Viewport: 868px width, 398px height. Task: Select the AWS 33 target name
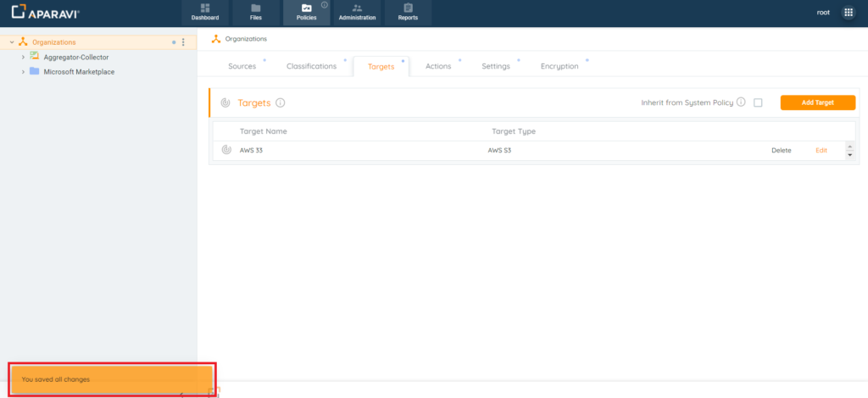click(251, 151)
